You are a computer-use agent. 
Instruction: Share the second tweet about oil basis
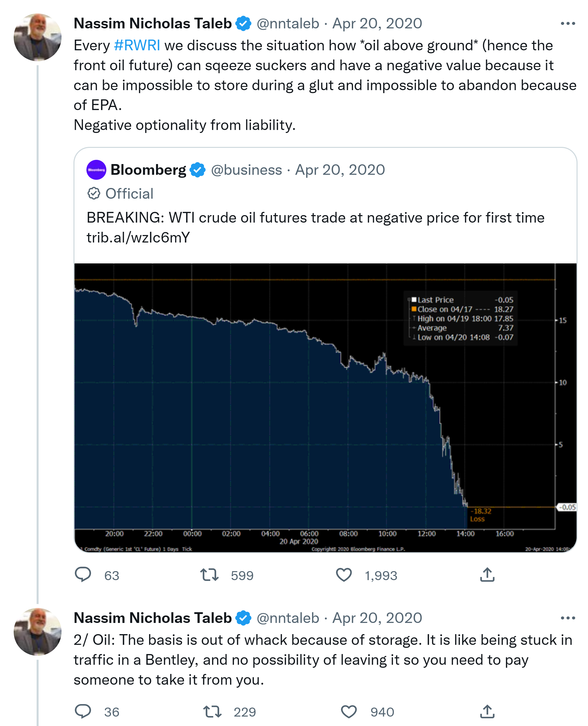[487, 711]
